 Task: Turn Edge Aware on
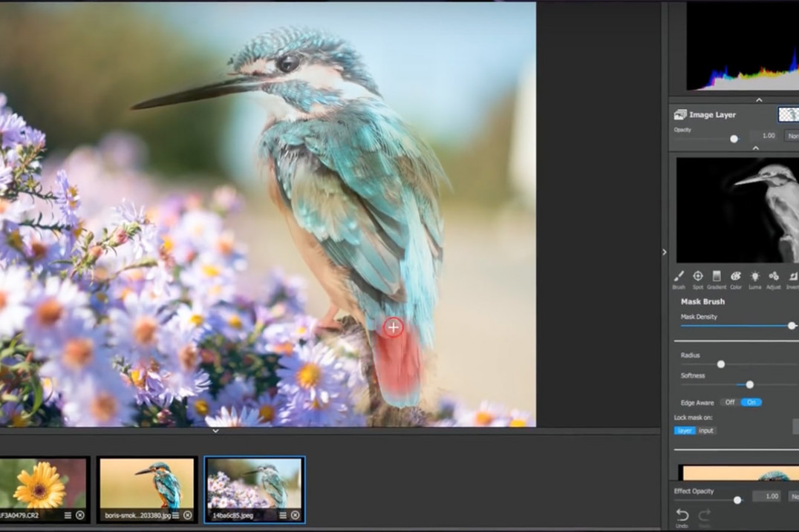click(x=751, y=402)
